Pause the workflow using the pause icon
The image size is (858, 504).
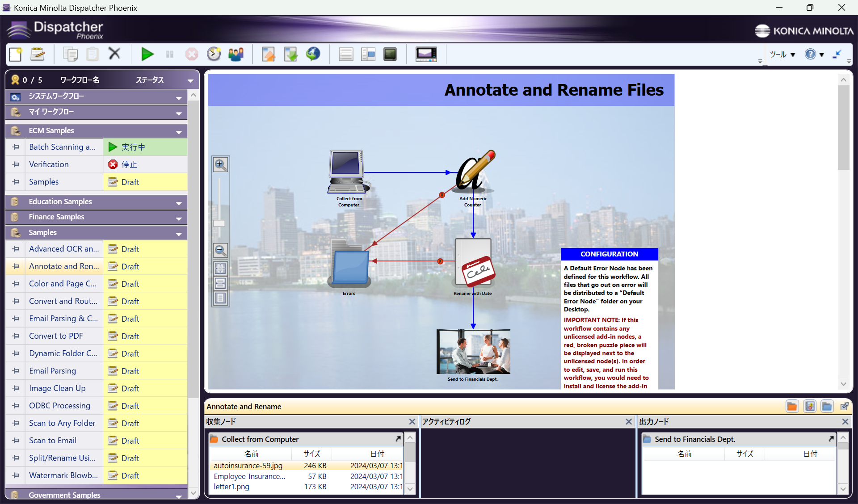tap(169, 54)
